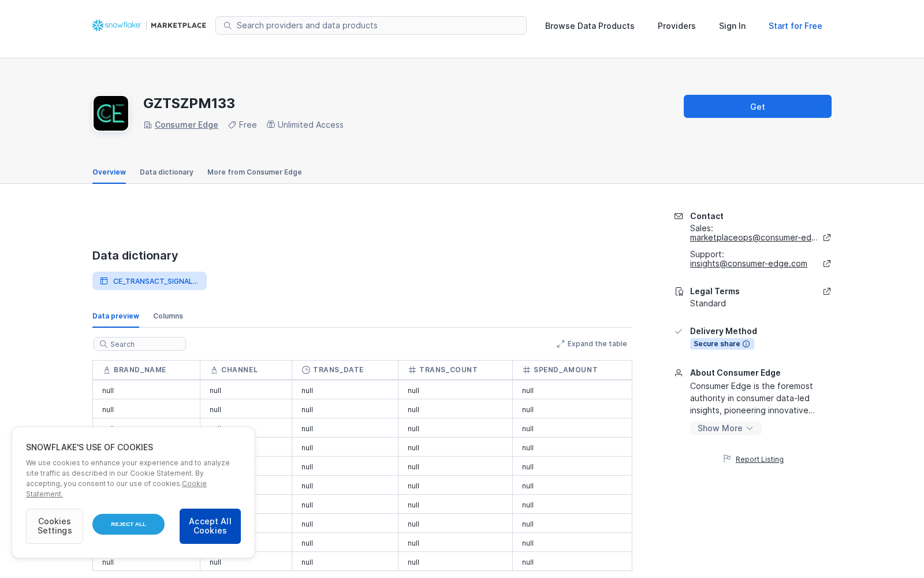Click the provider building icon beside Consumer Edge
Screen dimensions: 924x578
point(148,125)
